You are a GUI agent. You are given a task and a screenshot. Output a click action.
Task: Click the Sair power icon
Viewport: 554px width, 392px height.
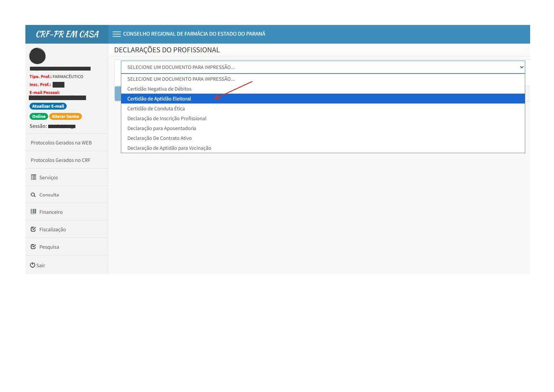[33, 265]
